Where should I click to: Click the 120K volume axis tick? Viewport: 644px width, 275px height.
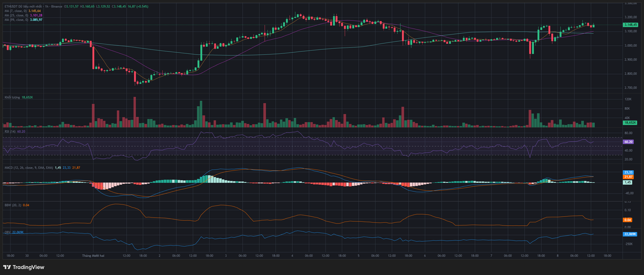pos(628,99)
